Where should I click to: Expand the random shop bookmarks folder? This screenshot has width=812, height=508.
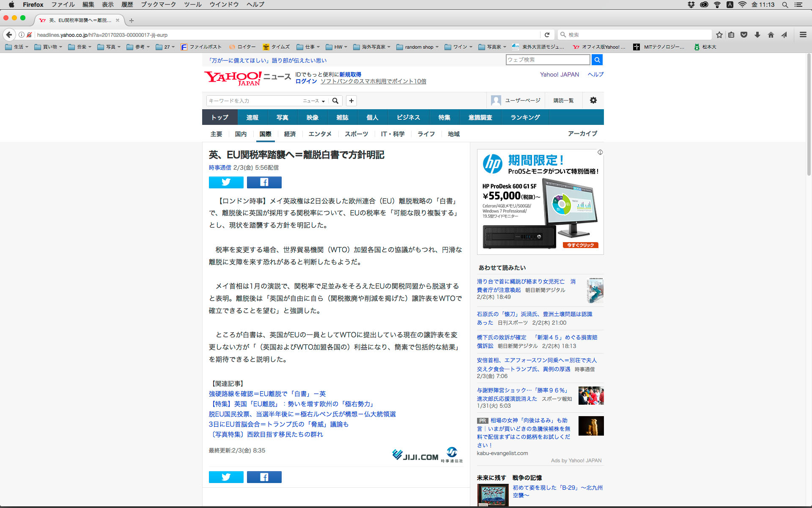point(417,47)
